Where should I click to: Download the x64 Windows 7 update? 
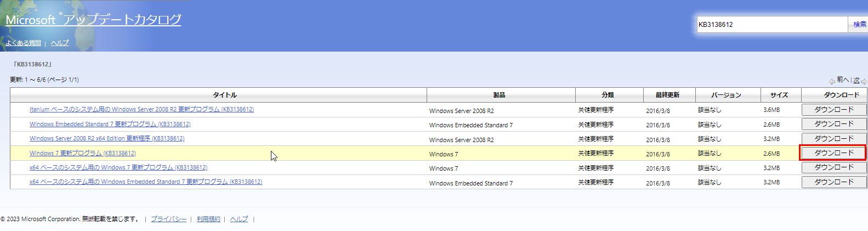[x=834, y=167]
